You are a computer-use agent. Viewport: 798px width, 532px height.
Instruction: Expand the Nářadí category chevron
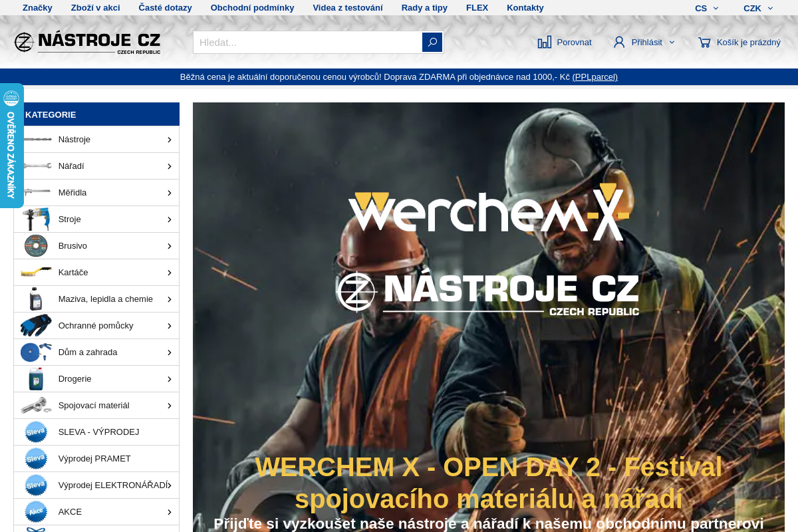tap(170, 166)
